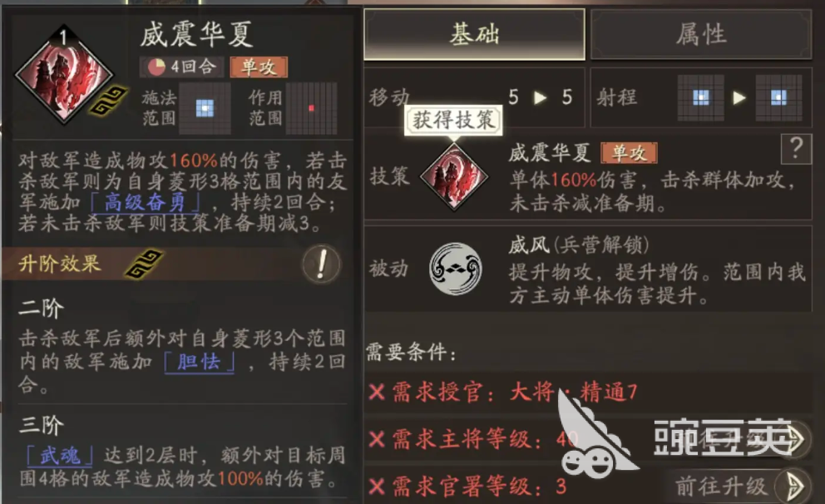
Task: Select the 威风 passive skill round icon
Action: point(456,269)
